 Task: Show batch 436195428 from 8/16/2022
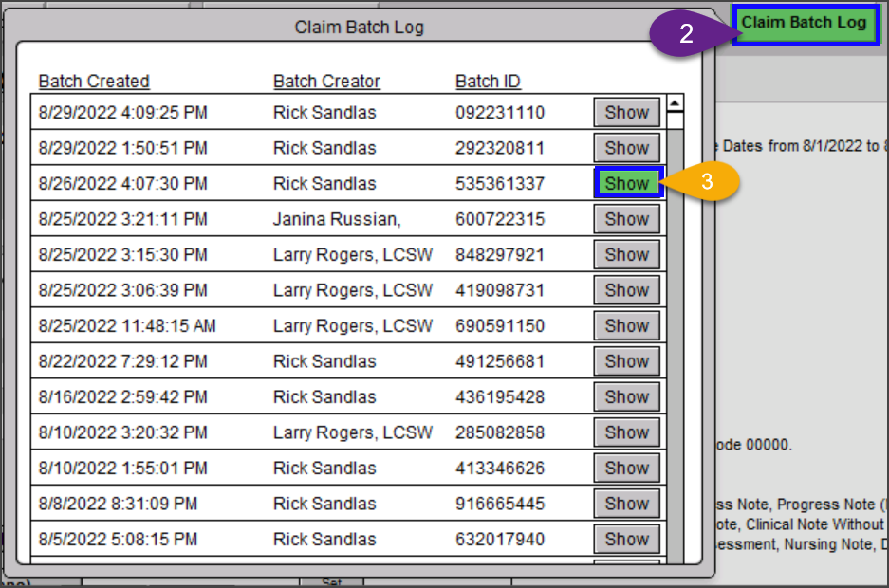tap(626, 396)
